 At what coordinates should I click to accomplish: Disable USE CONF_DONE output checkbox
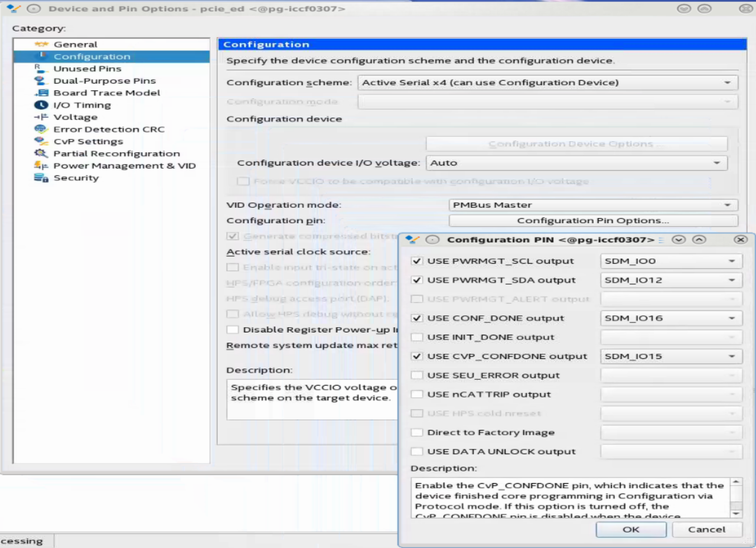417,318
